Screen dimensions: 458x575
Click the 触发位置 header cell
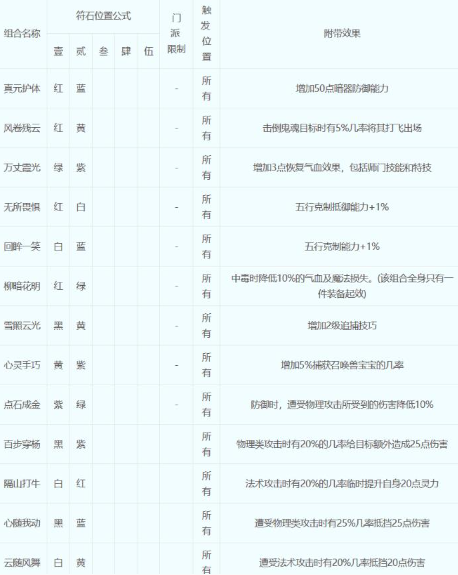click(x=206, y=33)
